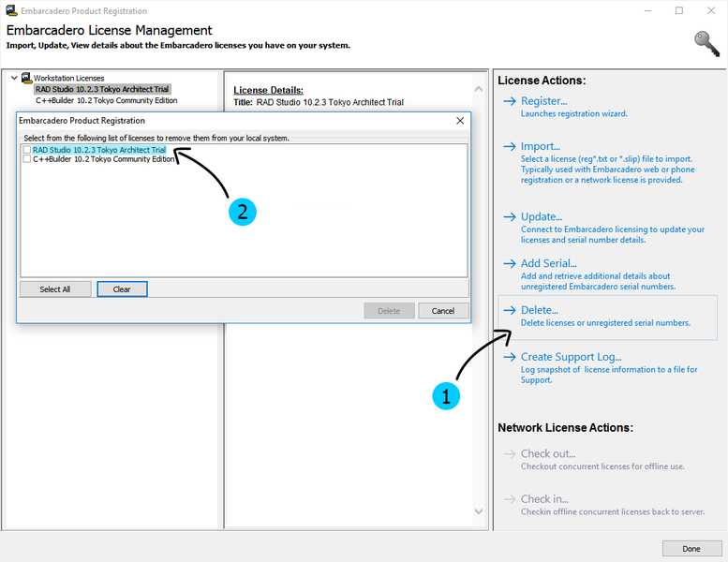
Task: Open the Delete... license action link
Action: [x=540, y=310]
